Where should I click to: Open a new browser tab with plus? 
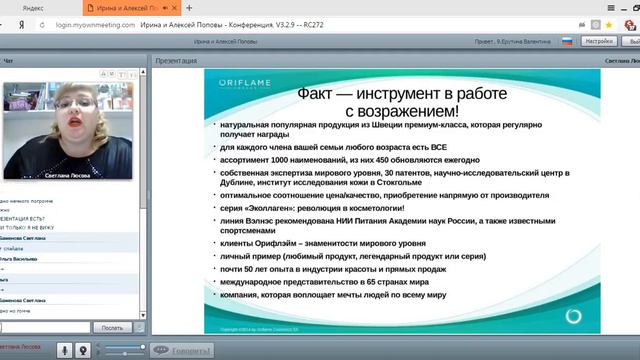coord(189,8)
